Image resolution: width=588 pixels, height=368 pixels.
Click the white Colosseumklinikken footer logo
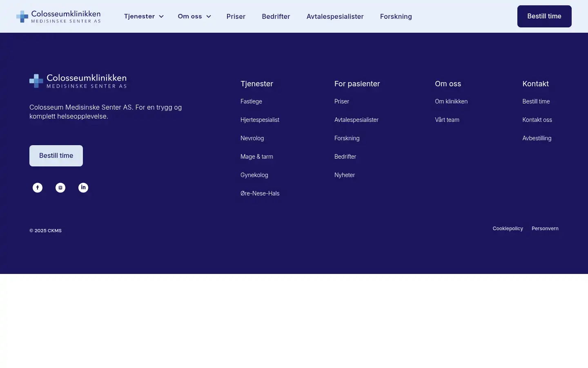(x=78, y=81)
